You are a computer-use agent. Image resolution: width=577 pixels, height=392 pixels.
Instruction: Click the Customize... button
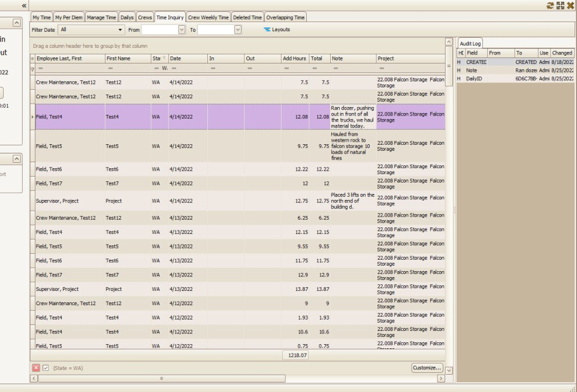coord(427,367)
